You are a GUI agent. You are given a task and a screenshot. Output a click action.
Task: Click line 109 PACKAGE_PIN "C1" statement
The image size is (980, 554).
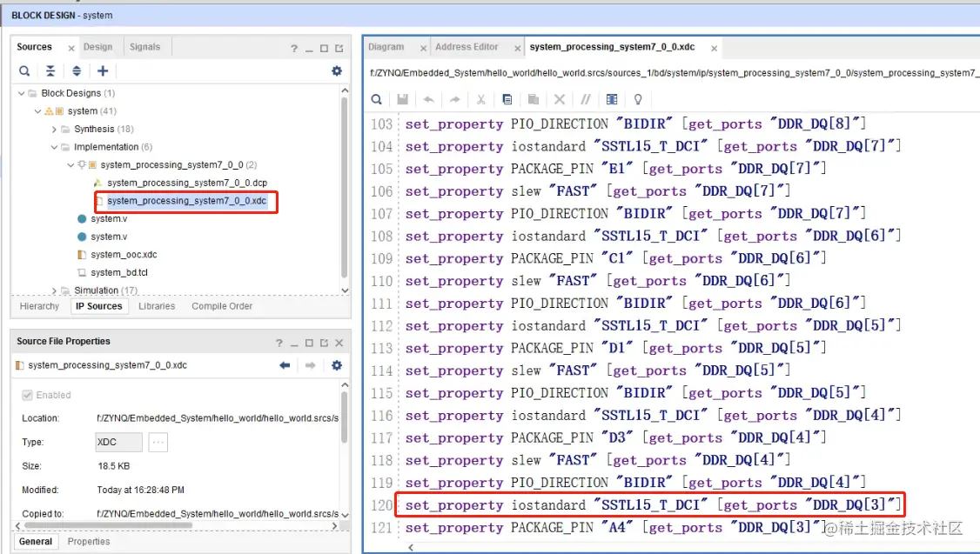[x=615, y=258]
